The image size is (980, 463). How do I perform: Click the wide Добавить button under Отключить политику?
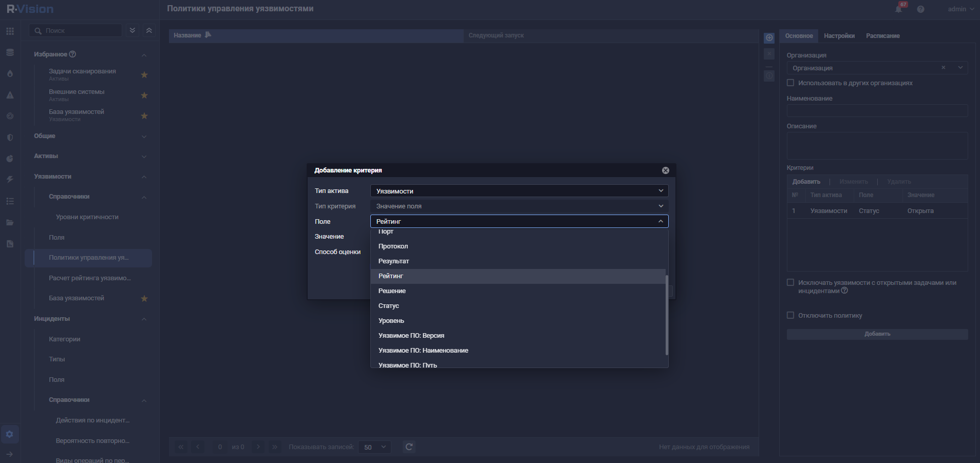click(877, 334)
